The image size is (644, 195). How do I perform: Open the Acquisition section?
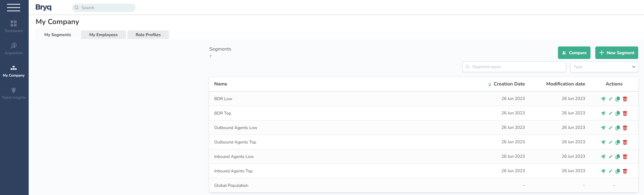click(x=14, y=48)
